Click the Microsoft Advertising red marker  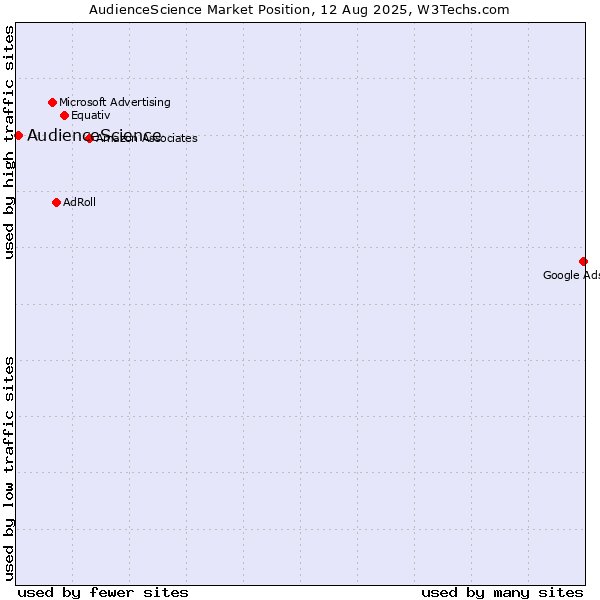point(52,103)
